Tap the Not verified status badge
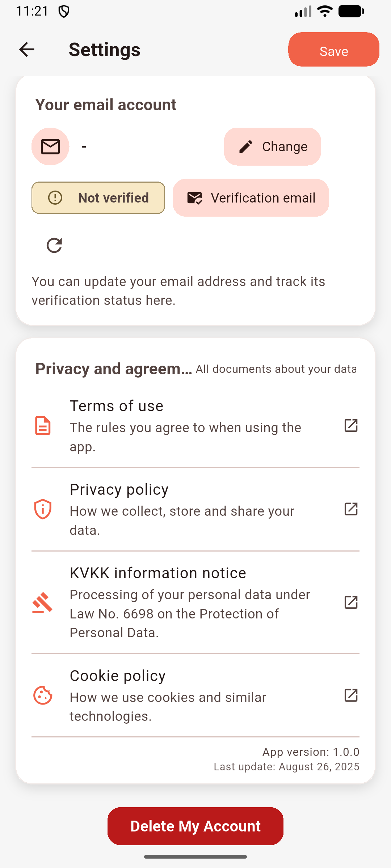 tap(98, 198)
